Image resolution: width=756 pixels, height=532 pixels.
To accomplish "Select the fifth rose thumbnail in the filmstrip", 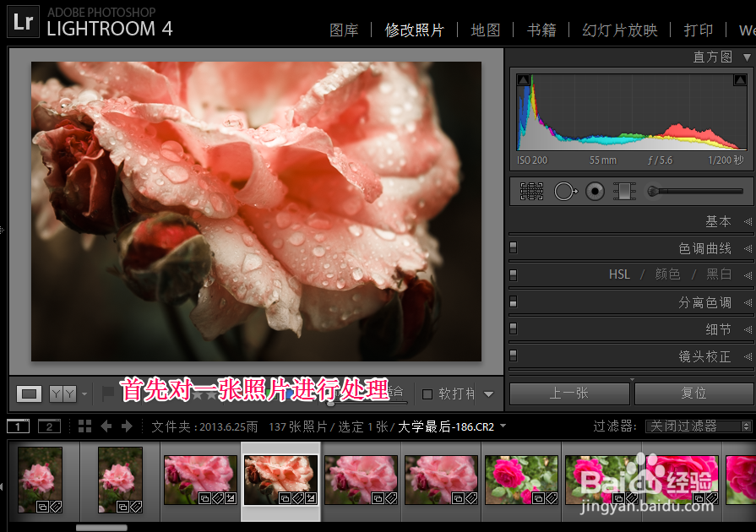I will (361, 477).
